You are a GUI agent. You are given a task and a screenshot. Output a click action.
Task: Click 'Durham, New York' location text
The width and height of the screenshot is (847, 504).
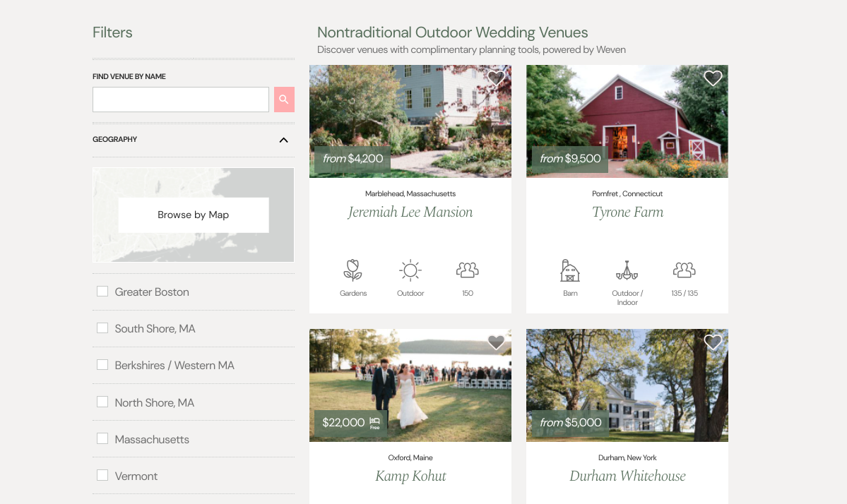coord(627,457)
